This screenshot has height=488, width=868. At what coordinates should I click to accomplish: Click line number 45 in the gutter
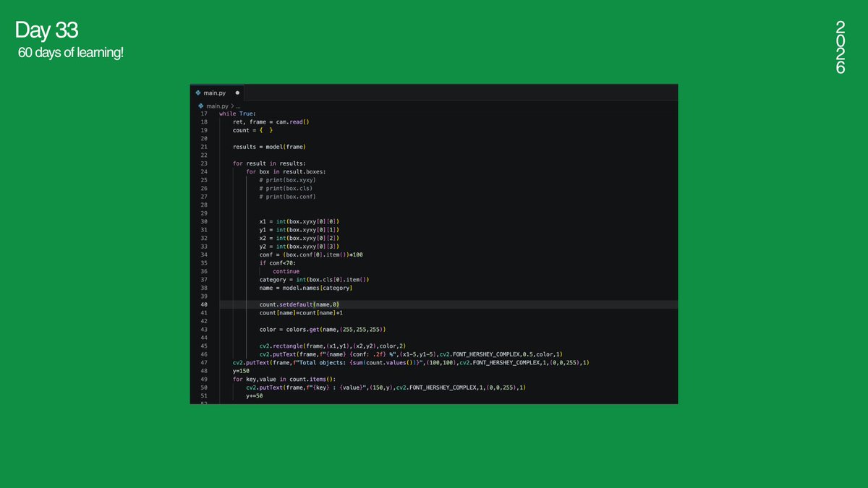pyautogui.click(x=203, y=346)
